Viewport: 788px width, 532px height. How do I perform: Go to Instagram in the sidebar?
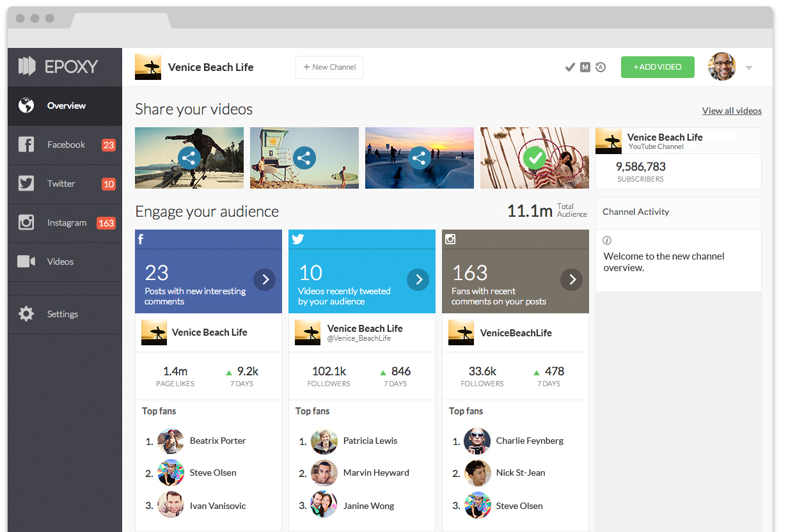[66, 223]
